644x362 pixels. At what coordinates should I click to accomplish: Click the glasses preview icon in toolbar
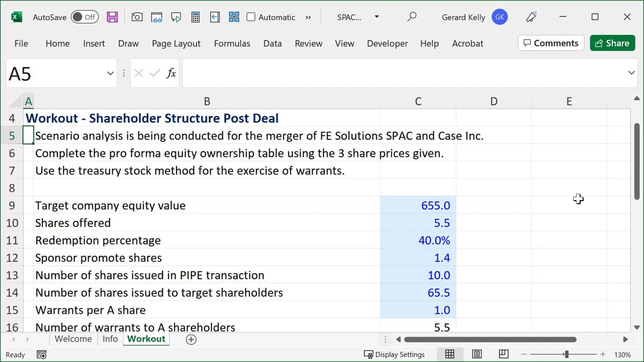point(156,17)
